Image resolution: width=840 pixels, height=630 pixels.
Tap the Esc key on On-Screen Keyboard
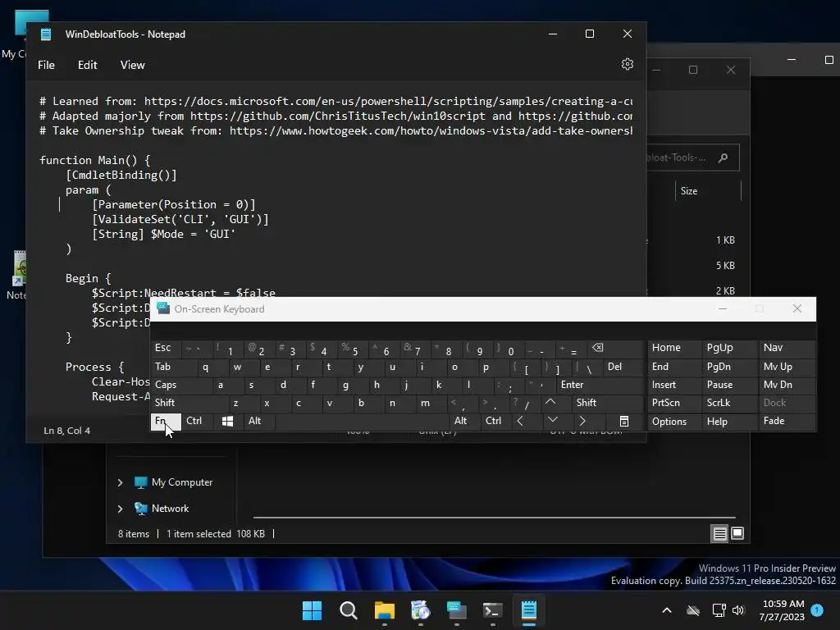166,348
